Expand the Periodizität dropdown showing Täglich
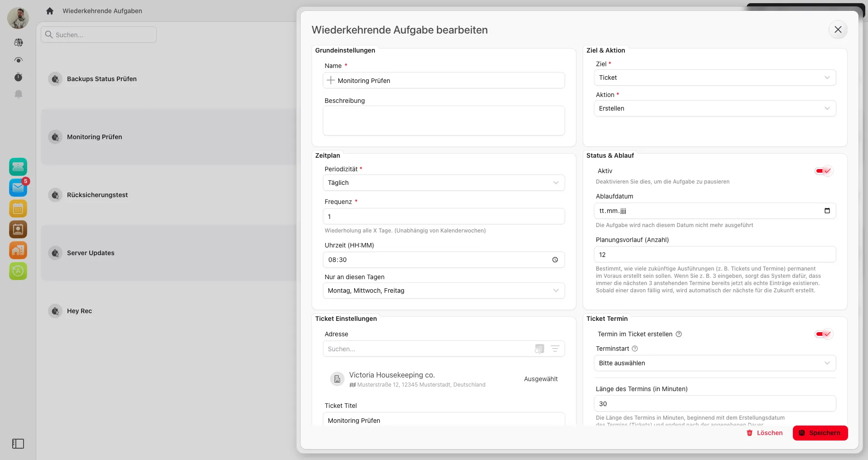The image size is (868, 460). coord(443,183)
